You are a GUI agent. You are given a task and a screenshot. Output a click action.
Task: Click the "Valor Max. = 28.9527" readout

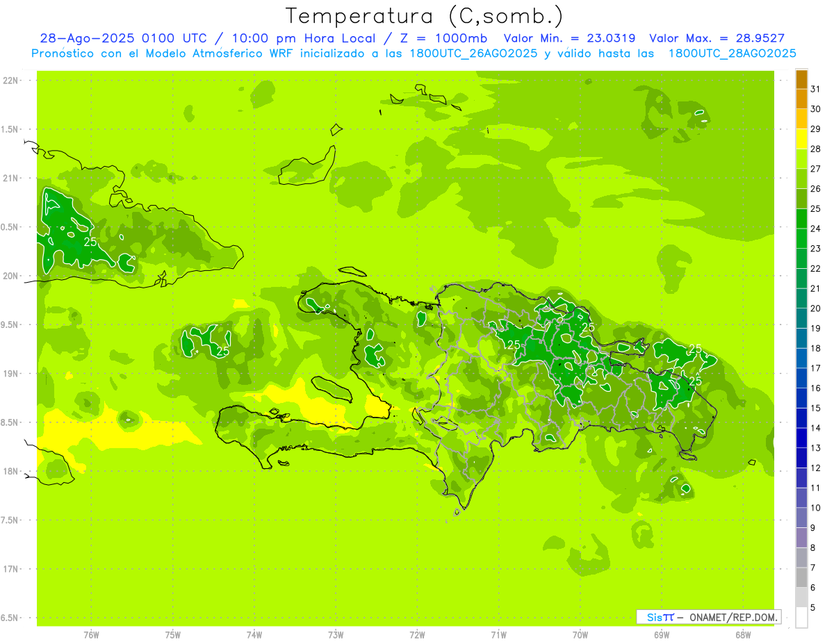pos(717,38)
